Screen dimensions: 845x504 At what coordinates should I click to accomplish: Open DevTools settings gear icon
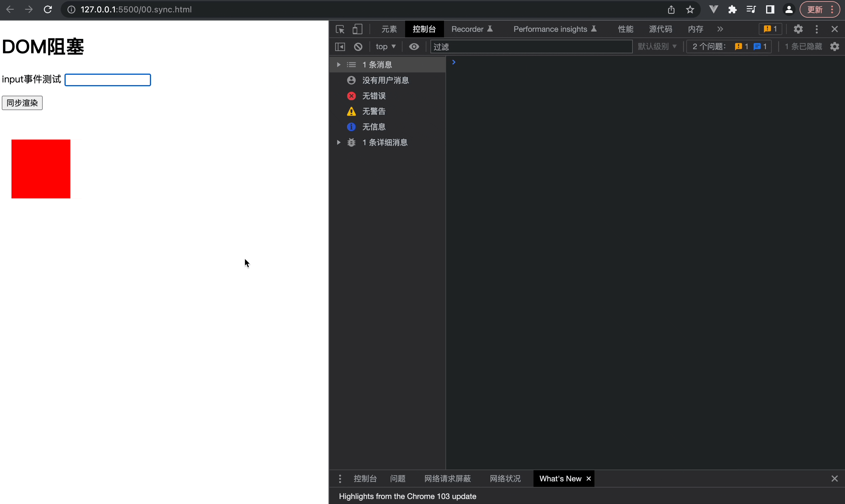[798, 29]
